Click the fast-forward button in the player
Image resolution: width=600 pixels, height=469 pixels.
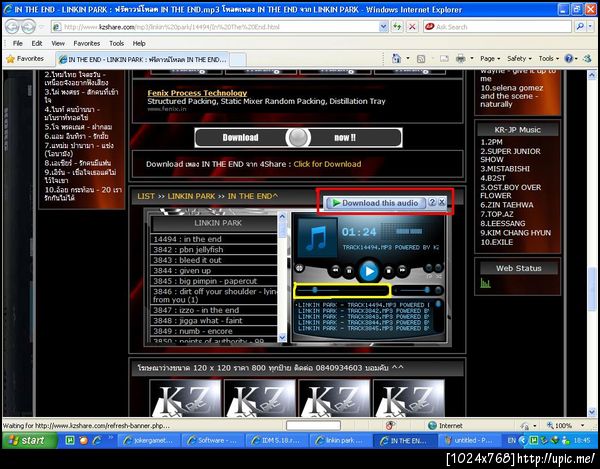point(402,270)
